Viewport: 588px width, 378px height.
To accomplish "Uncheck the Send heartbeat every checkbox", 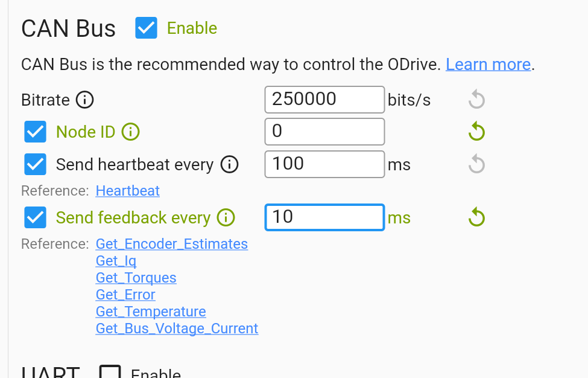I will coord(36,164).
